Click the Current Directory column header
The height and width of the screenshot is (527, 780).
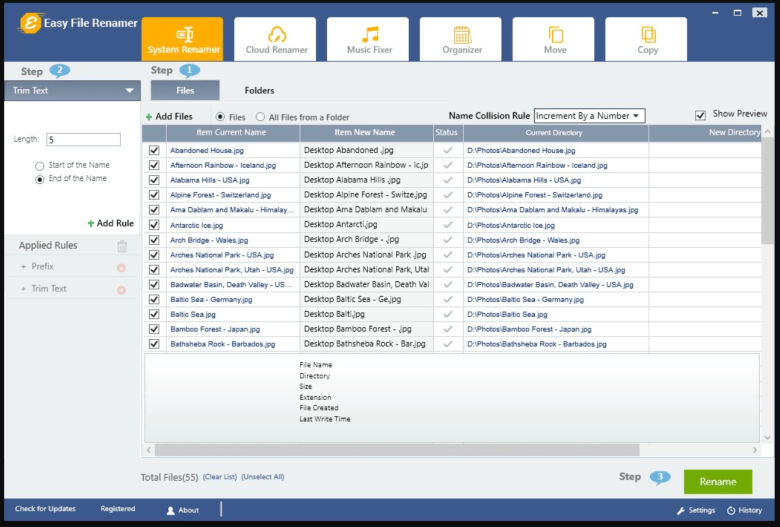point(556,133)
